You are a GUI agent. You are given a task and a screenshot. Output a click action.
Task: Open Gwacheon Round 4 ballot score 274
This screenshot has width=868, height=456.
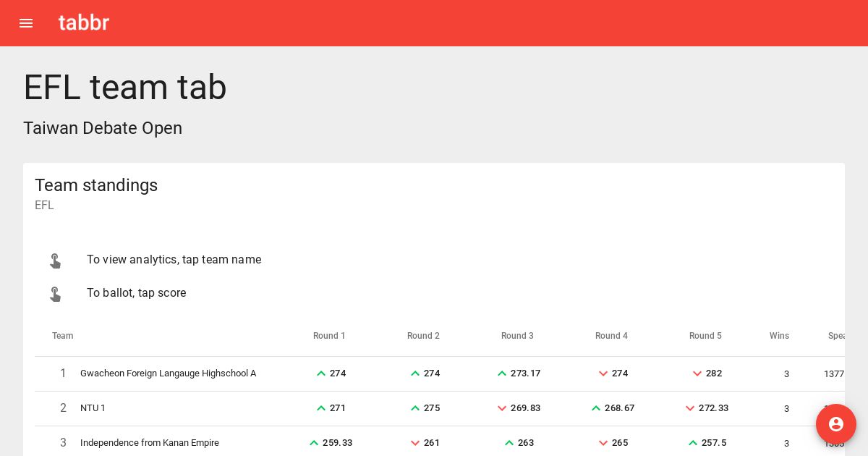[x=620, y=373]
